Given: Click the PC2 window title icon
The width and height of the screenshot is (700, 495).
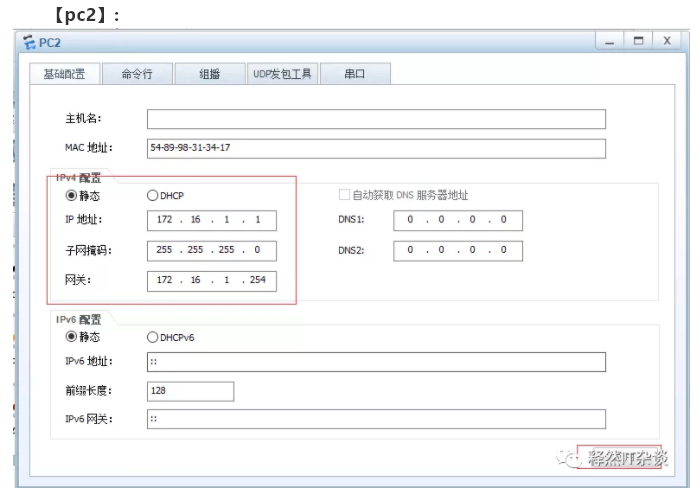Looking at the screenshot, I should click(x=29, y=42).
